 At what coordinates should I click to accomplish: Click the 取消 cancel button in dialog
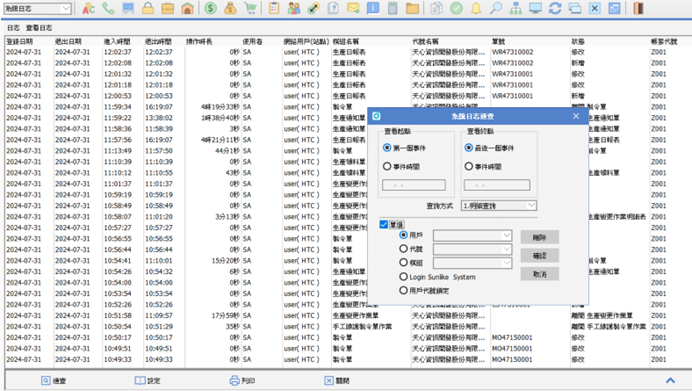click(x=540, y=274)
